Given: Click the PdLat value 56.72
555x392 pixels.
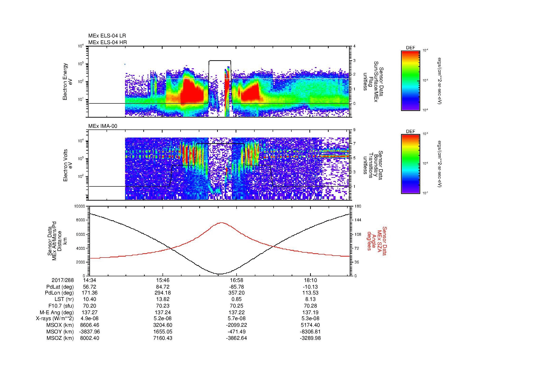Looking at the screenshot, I should tap(89, 287).
